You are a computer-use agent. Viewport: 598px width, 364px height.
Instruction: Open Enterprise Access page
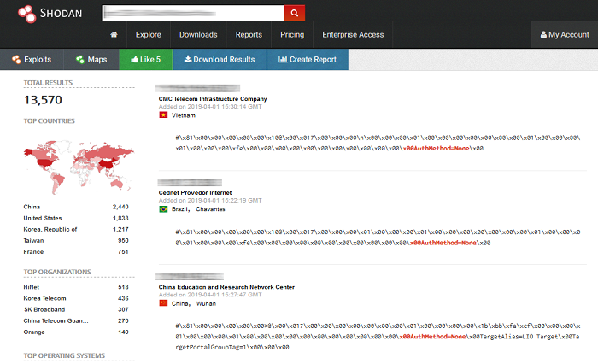353,35
